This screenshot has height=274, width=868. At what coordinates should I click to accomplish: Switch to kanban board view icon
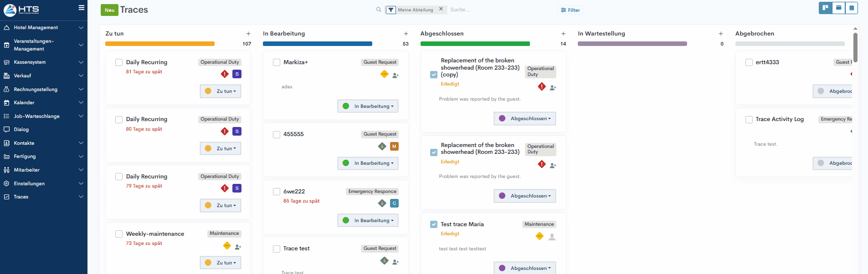coord(825,8)
